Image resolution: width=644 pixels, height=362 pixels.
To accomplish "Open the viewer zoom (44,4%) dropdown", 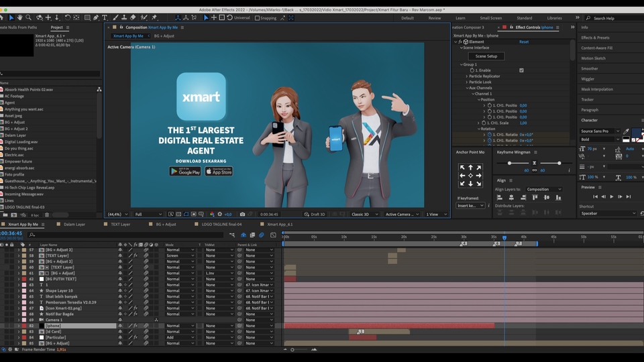I will click(118, 215).
